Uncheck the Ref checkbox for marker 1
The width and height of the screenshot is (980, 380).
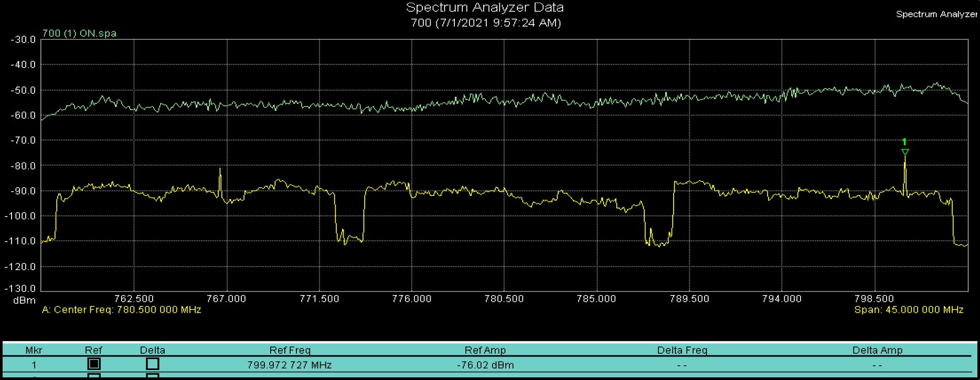(x=94, y=364)
